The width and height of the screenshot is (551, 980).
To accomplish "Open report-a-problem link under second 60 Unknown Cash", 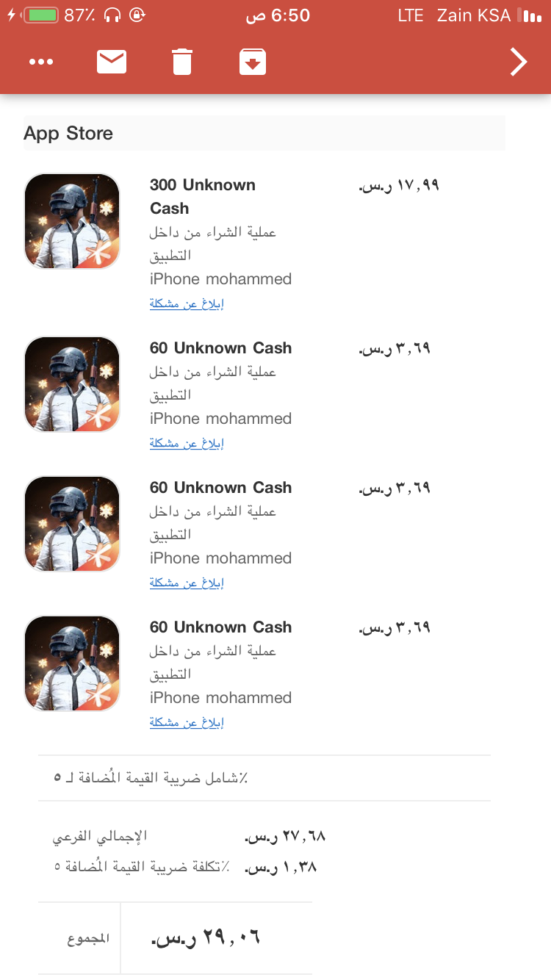I will [187, 583].
